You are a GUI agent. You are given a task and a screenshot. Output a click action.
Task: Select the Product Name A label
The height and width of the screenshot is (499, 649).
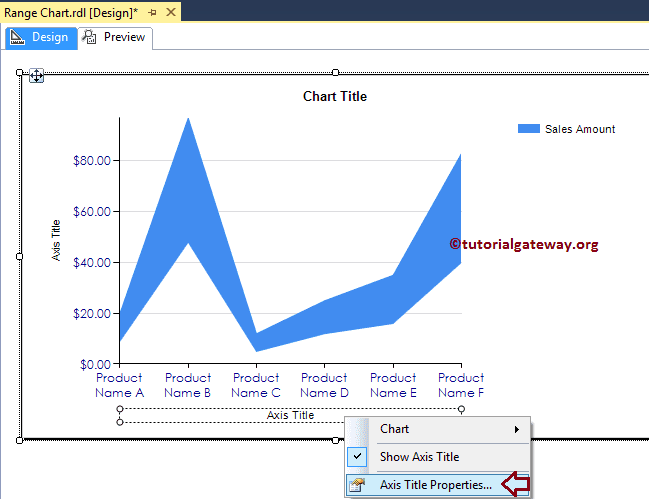pos(119,385)
